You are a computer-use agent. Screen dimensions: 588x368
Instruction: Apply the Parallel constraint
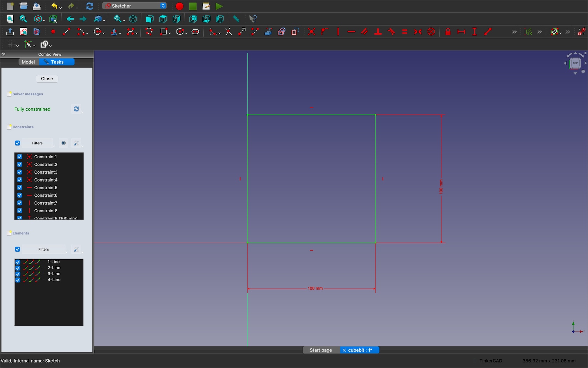pos(365,32)
